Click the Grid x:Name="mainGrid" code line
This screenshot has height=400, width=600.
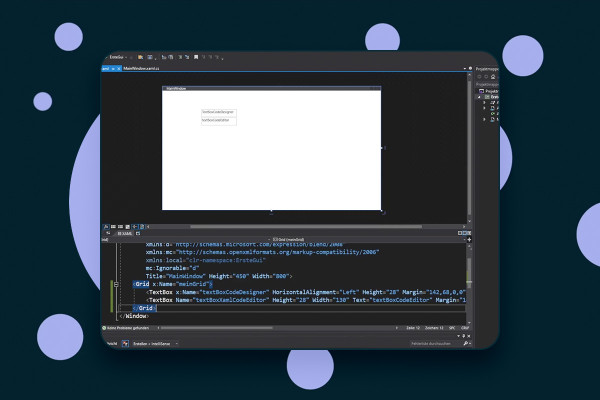(x=173, y=284)
